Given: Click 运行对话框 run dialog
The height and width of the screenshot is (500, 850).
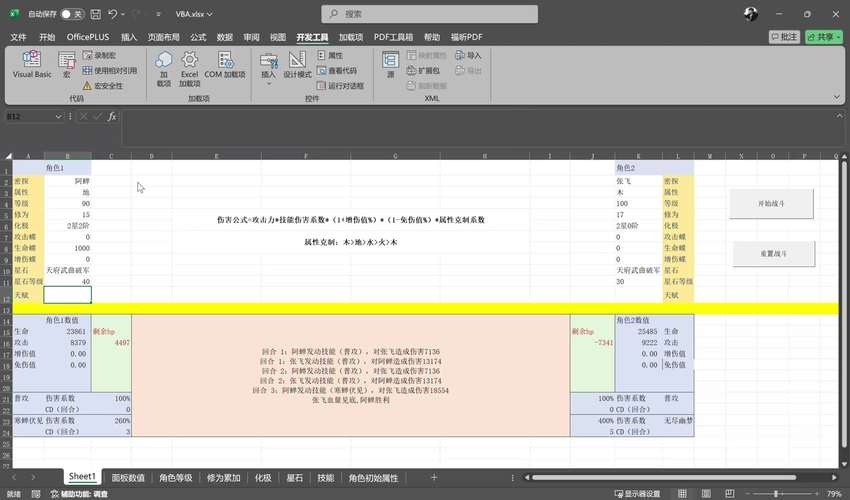Looking at the screenshot, I should point(340,86).
